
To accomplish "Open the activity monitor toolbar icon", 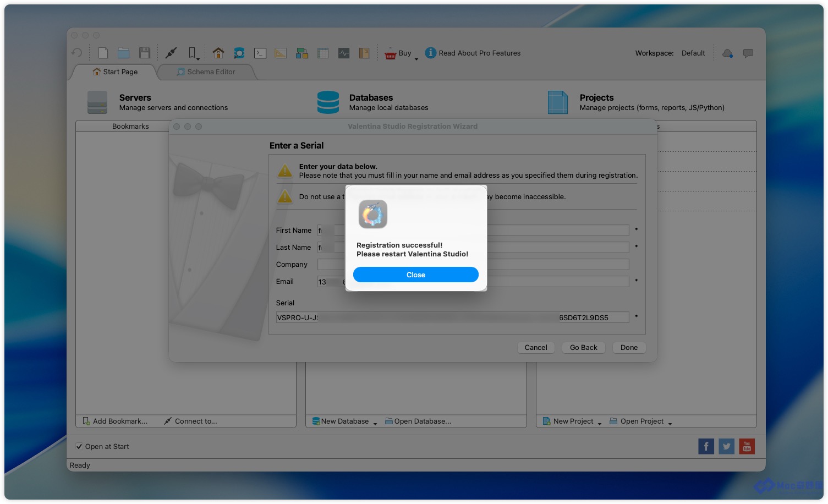I will point(344,53).
